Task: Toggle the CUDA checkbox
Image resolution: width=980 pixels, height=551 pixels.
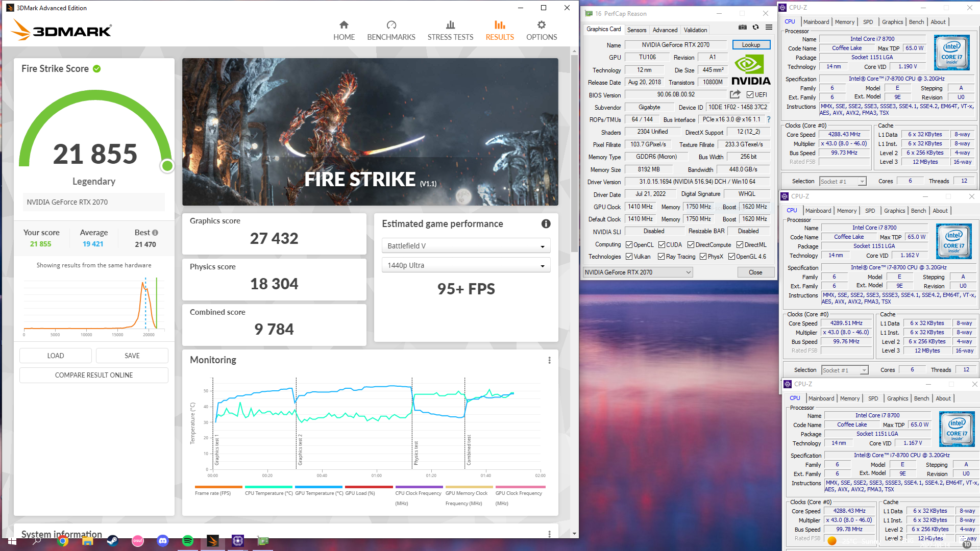Action: click(661, 245)
